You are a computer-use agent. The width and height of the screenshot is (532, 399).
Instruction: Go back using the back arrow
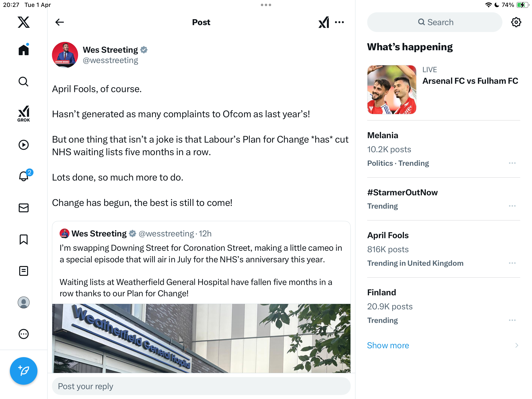[60, 22]
